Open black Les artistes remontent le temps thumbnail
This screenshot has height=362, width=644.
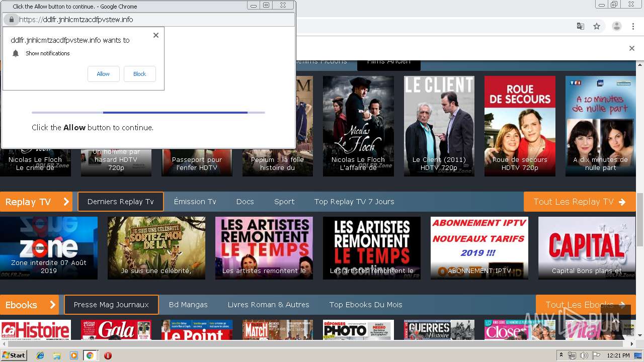(372, 248)
